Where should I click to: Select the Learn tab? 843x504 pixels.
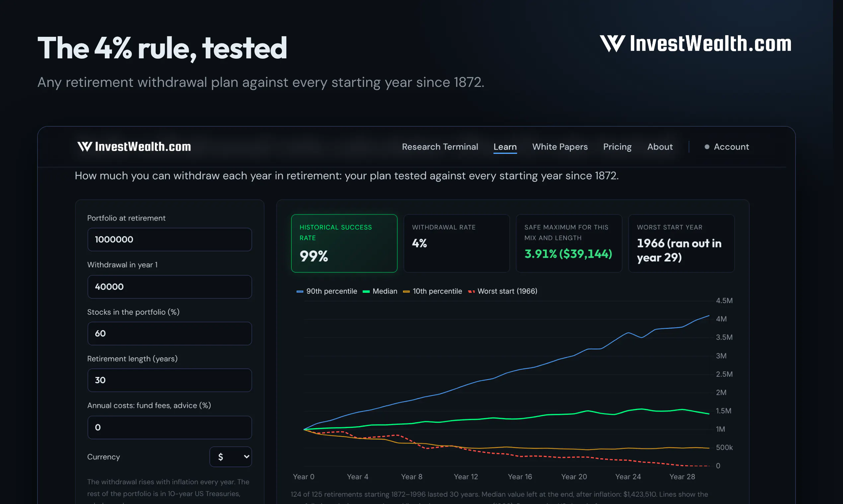pyautogui.click(x=505, y=147)
